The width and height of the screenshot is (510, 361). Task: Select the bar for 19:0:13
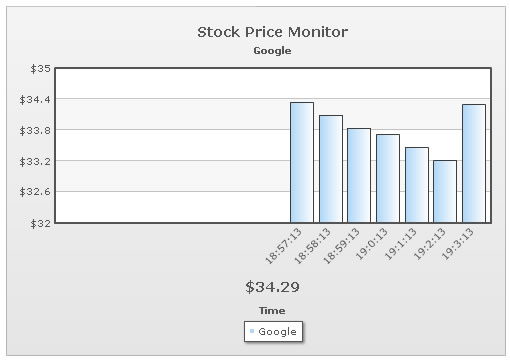click(388, 178)
